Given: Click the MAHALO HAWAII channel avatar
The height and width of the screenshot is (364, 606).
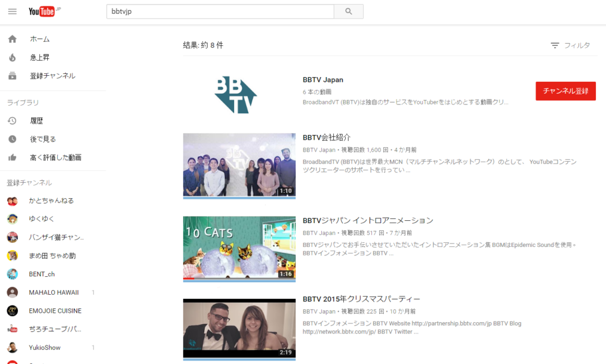Looking at the screenshot, I should point(13,292).
